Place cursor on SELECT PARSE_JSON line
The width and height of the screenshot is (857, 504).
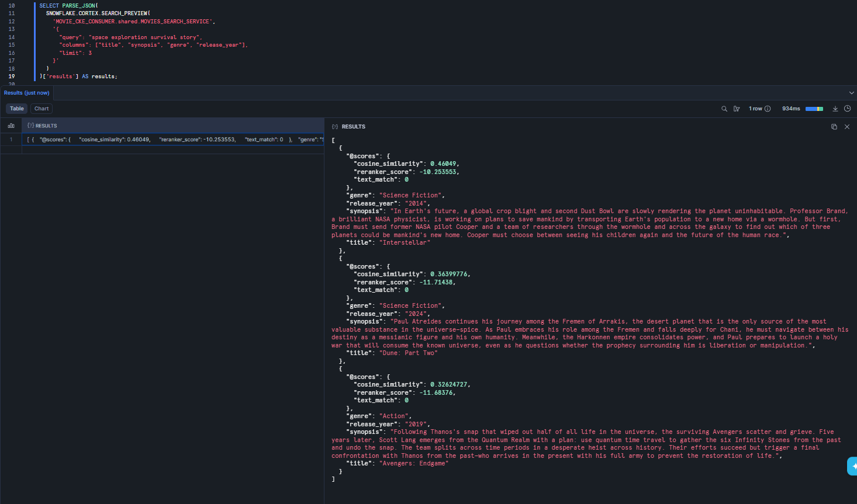[x=68, y=6]
